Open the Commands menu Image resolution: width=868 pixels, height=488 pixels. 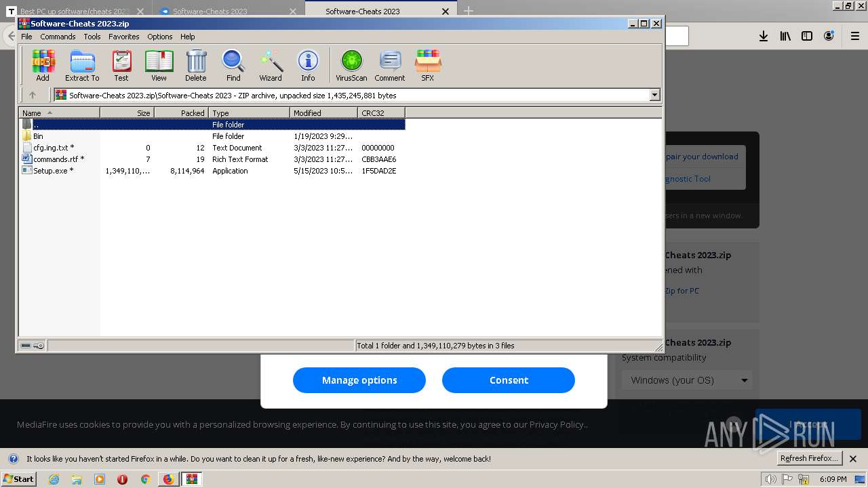pyautogui.click(x=58, y=37)
